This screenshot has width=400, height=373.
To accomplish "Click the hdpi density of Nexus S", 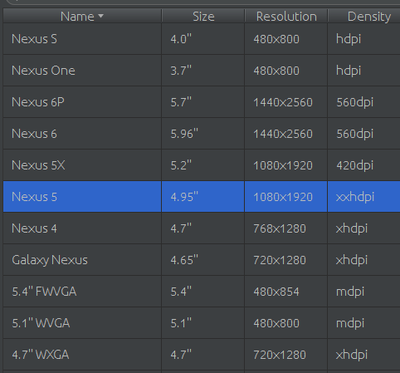I will click(364, 39).
